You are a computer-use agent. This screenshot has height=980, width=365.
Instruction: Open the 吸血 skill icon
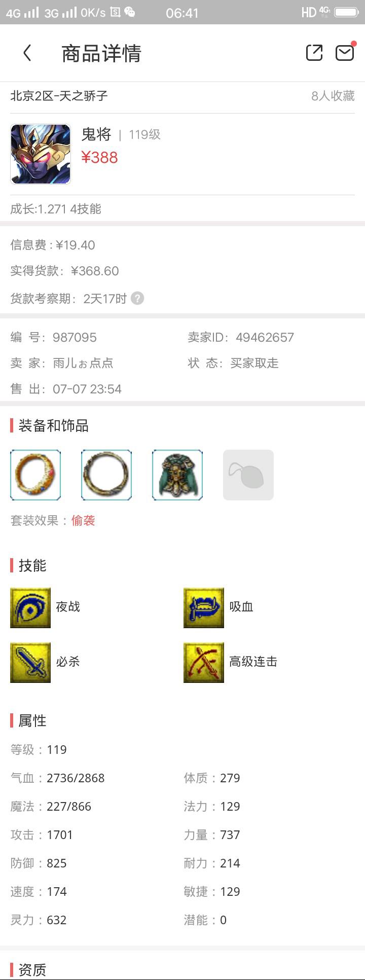point(204,608)
